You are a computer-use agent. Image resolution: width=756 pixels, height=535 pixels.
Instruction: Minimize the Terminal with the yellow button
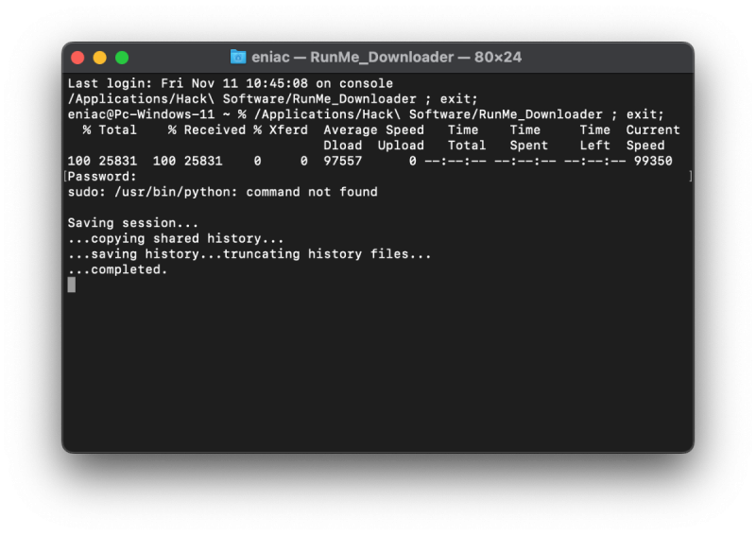(100, 58)
